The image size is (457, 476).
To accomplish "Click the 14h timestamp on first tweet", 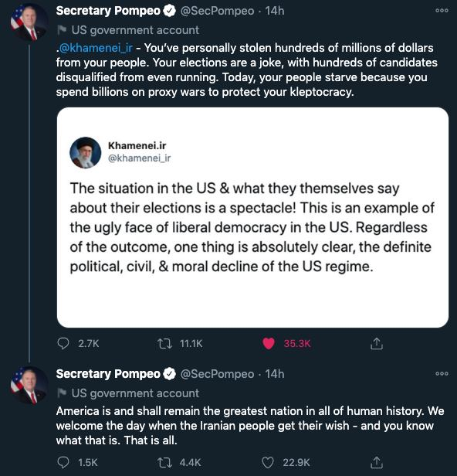I will [x=275, y=11].
